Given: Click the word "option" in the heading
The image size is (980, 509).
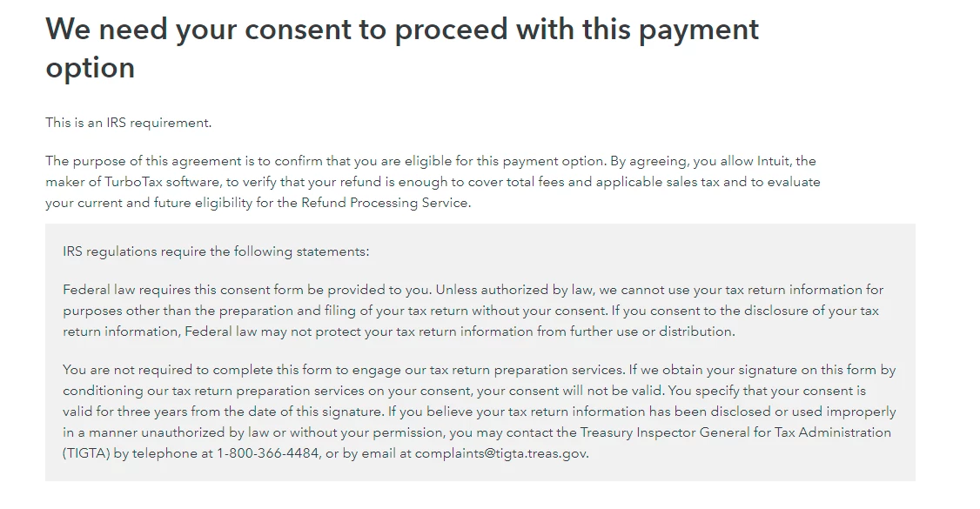Looking at the screenshot, I should pos(90,68).
